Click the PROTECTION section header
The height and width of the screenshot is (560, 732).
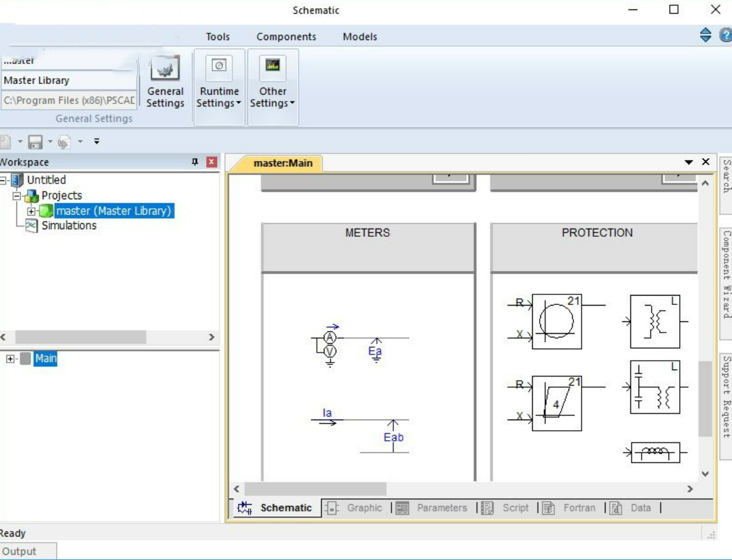point(595,247)
